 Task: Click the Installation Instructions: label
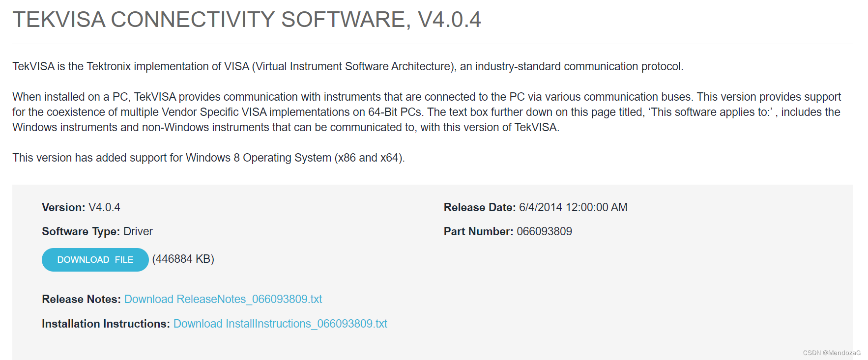[106, 324]
